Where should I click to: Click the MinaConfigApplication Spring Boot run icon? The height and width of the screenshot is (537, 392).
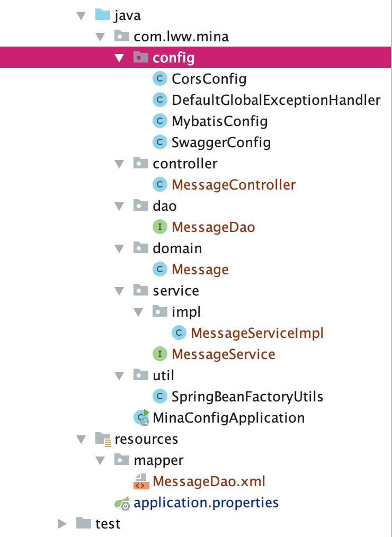click(x=141, y=417)
